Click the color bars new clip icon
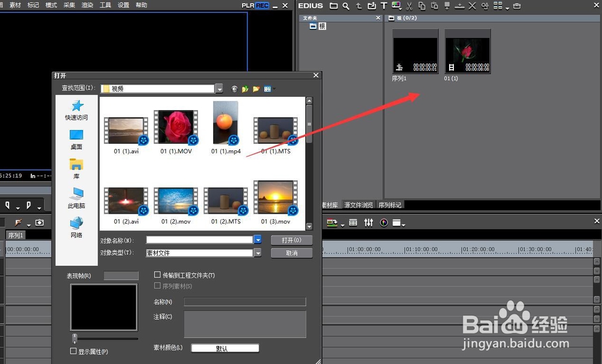Image resolution: width=602 pixels, height=364 pixels. click(x=396, y=6)
